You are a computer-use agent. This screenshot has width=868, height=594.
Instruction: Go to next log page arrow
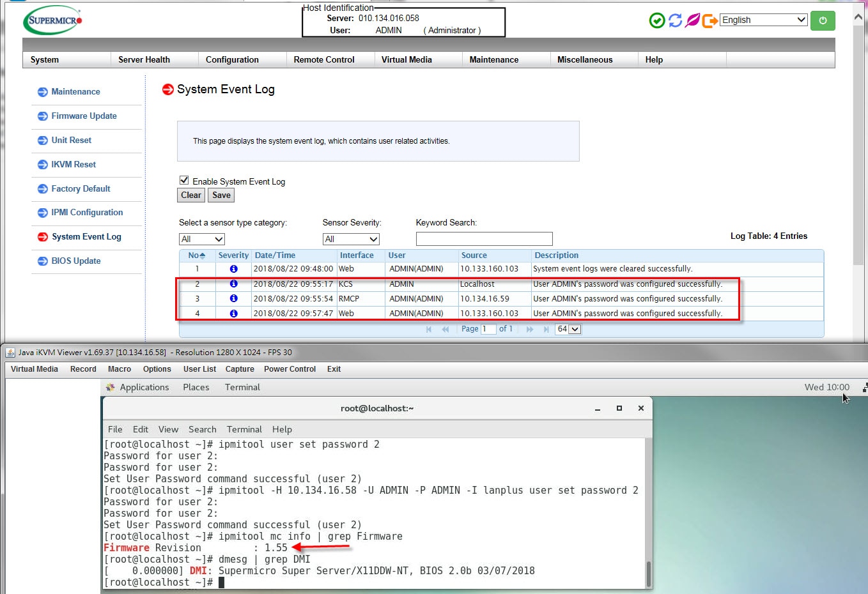coord(529,329)
